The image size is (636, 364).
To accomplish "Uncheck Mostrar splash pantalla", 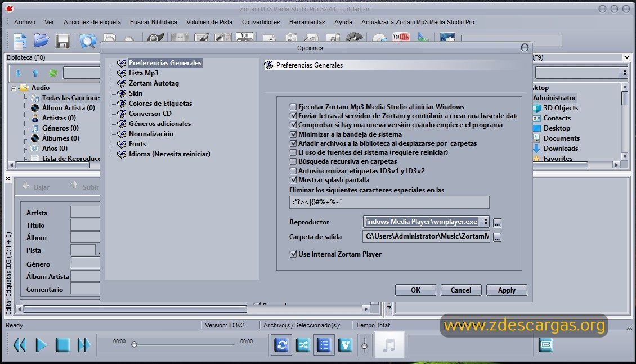I will pos(293,180).
